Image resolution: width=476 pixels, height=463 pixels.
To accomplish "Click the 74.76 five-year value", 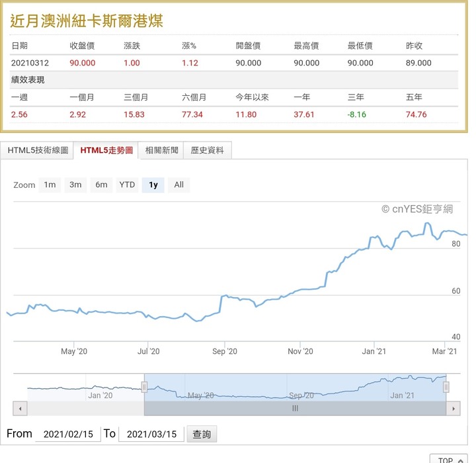I will pyautogui.click(x=416, y=115).
